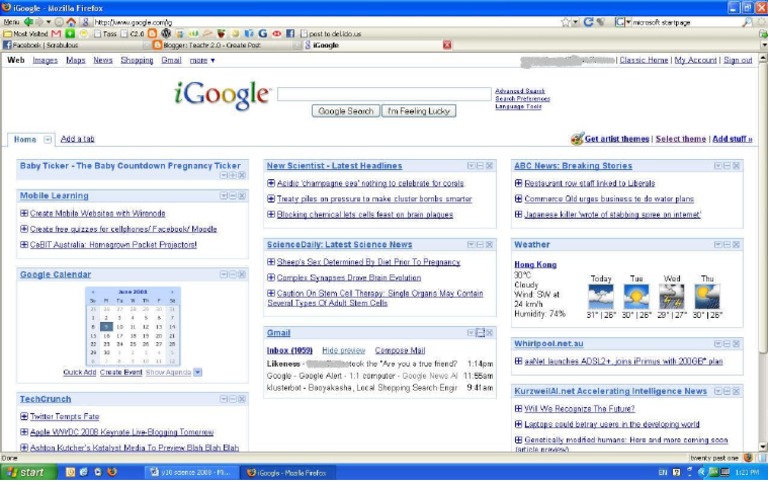This screenshot has height=484, width=768.
Task: Click the 'Add a tab' link
Action: pos(77,139)
